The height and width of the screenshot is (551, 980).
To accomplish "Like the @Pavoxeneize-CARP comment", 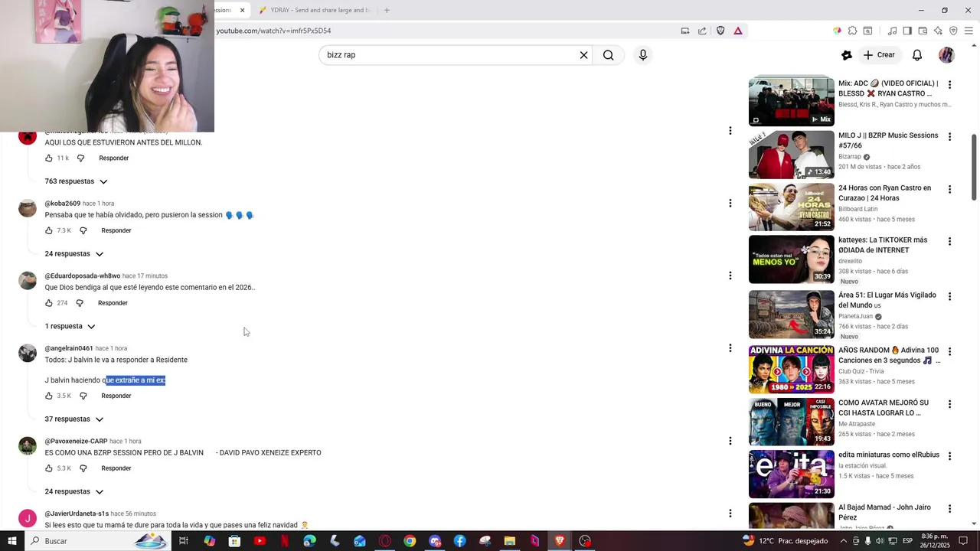I will click(49, 468).
